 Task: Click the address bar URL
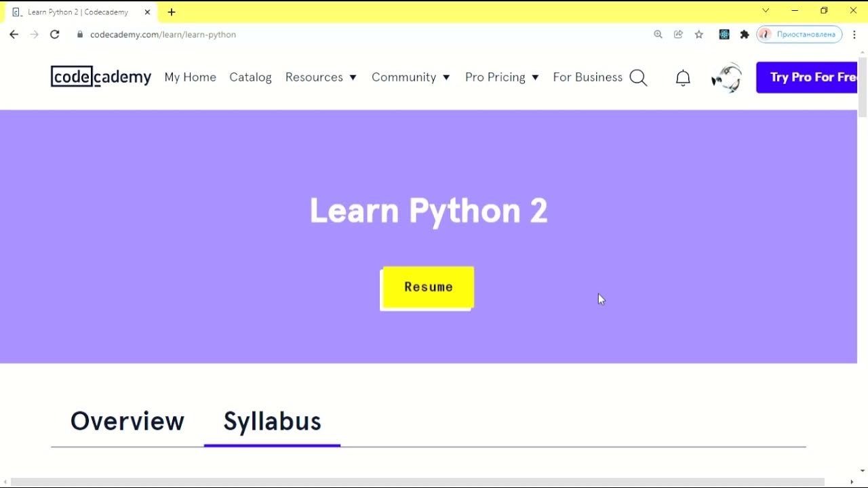163,35
